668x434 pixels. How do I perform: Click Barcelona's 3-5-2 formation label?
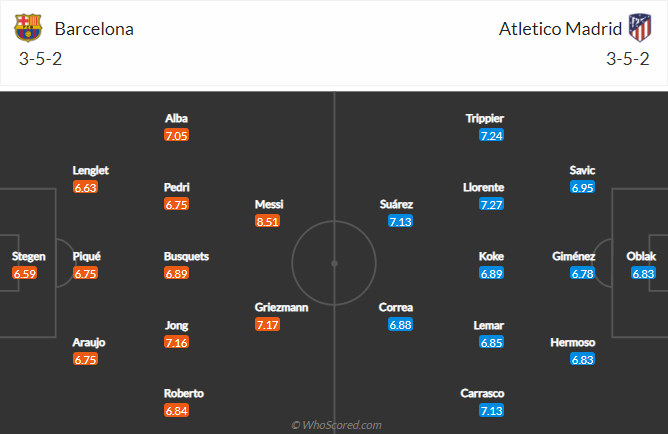(40, 60)
